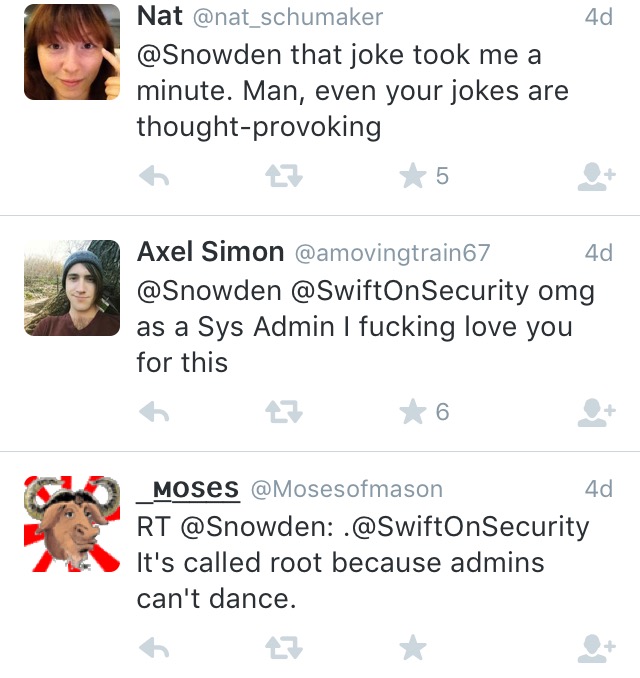Reply to _moses's retweet

(153, 649)
